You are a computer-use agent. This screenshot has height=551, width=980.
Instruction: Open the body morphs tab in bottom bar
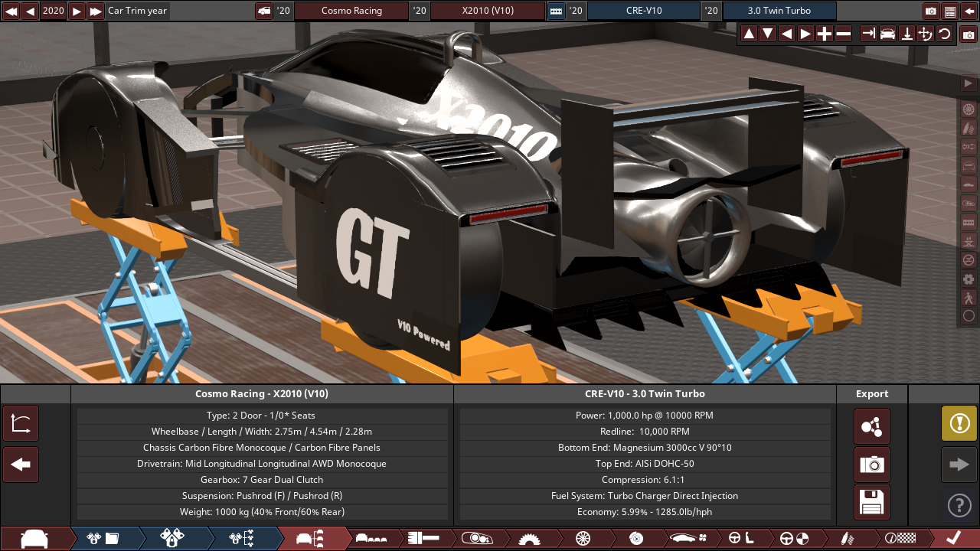(x=376, y=539)
